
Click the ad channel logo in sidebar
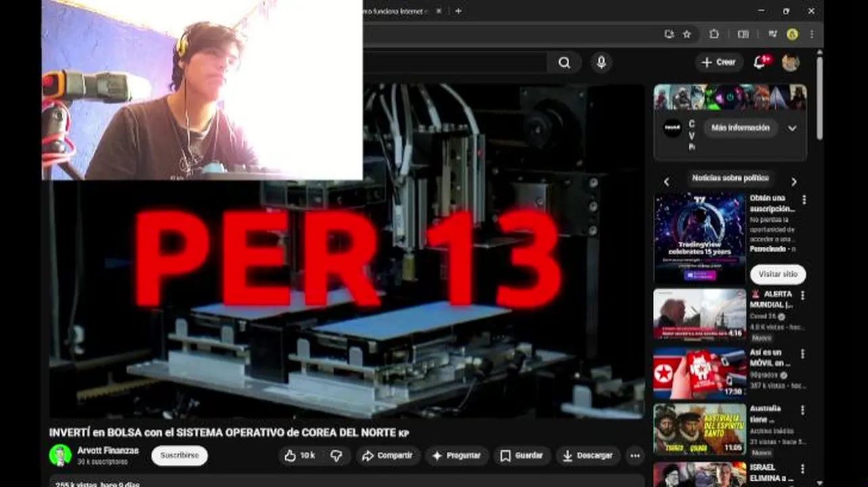[x=673, y=128]
